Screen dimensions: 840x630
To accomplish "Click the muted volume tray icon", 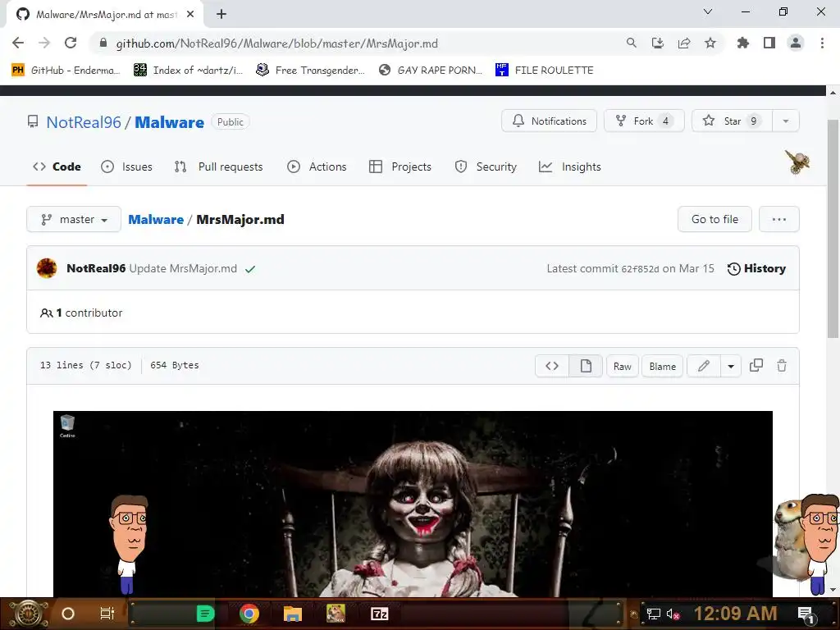I will [673, 614].
